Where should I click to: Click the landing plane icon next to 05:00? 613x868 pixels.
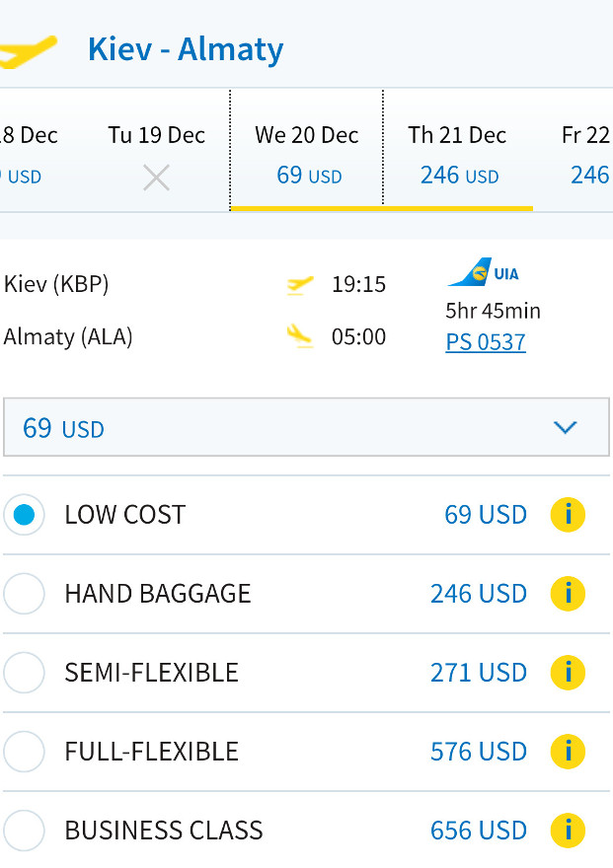[299, 336]
